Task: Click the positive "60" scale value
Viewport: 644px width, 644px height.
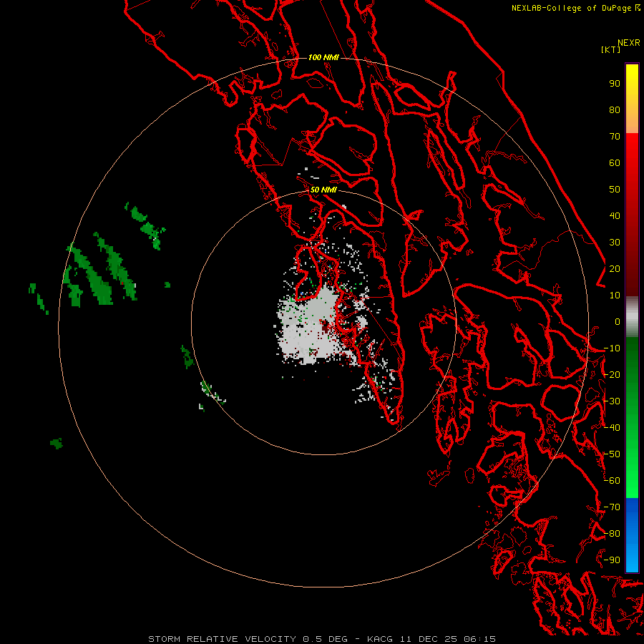Action: coord(615,163)
